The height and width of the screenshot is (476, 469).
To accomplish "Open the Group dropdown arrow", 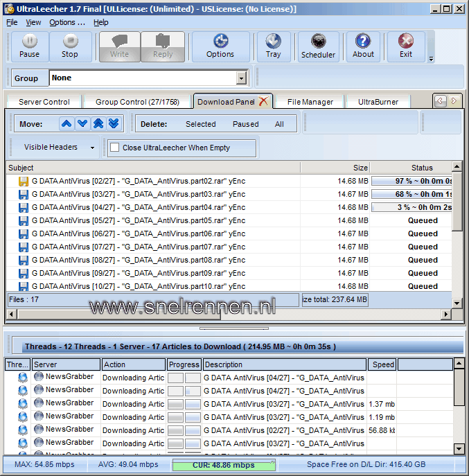I will tap(241, 78).
